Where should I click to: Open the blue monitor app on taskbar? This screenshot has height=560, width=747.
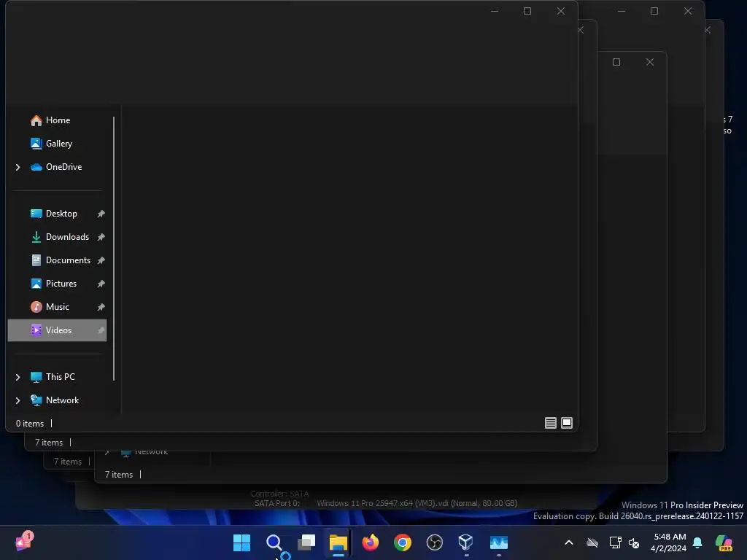[x=499, y=542]
